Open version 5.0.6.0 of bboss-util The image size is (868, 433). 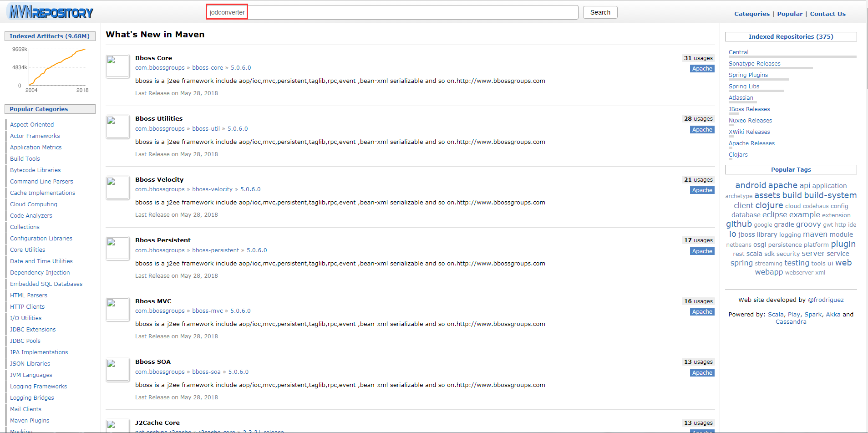tap(238, 128)
